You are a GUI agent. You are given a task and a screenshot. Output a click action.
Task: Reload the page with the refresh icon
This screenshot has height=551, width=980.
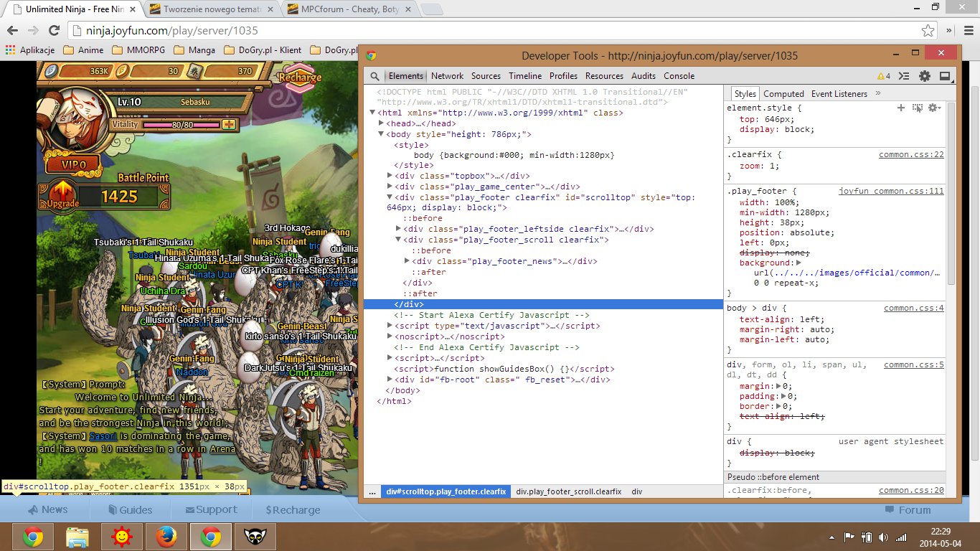(x=54, y=31)
